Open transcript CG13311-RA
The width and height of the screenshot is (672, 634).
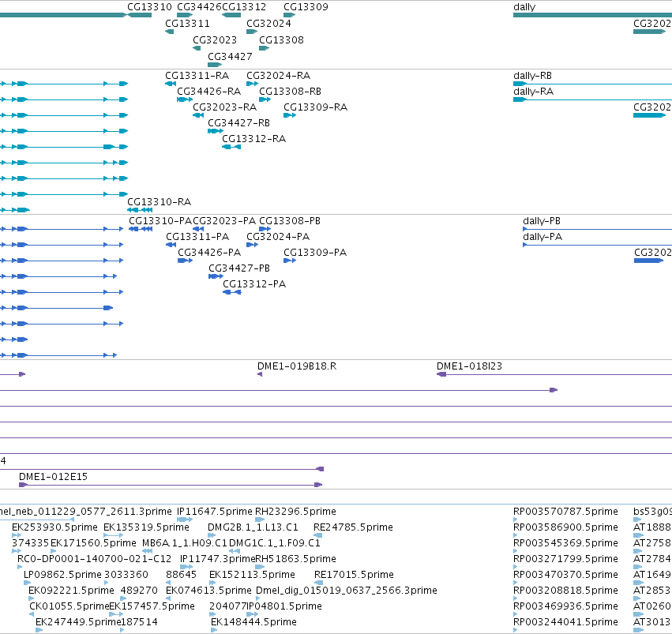click(197, 76)
